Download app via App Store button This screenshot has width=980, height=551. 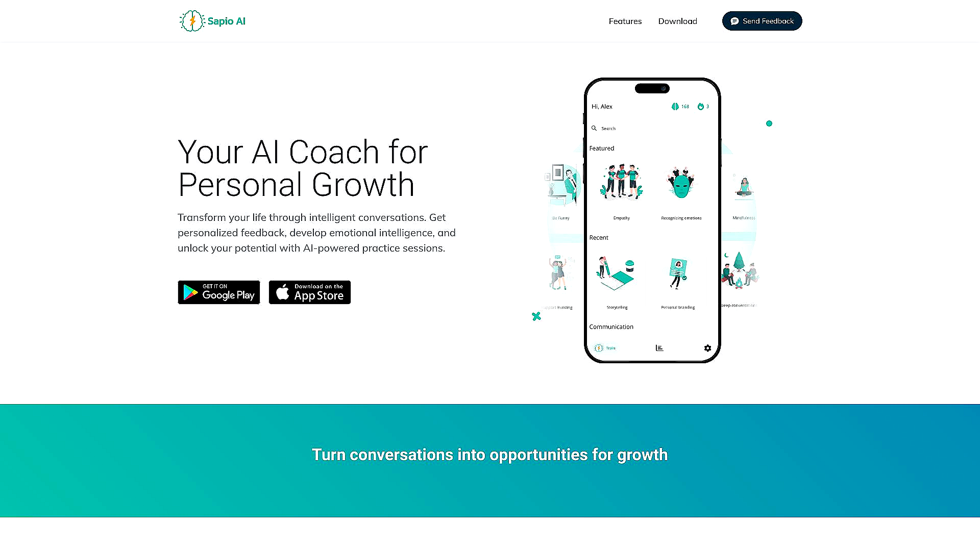pos(309,292)
